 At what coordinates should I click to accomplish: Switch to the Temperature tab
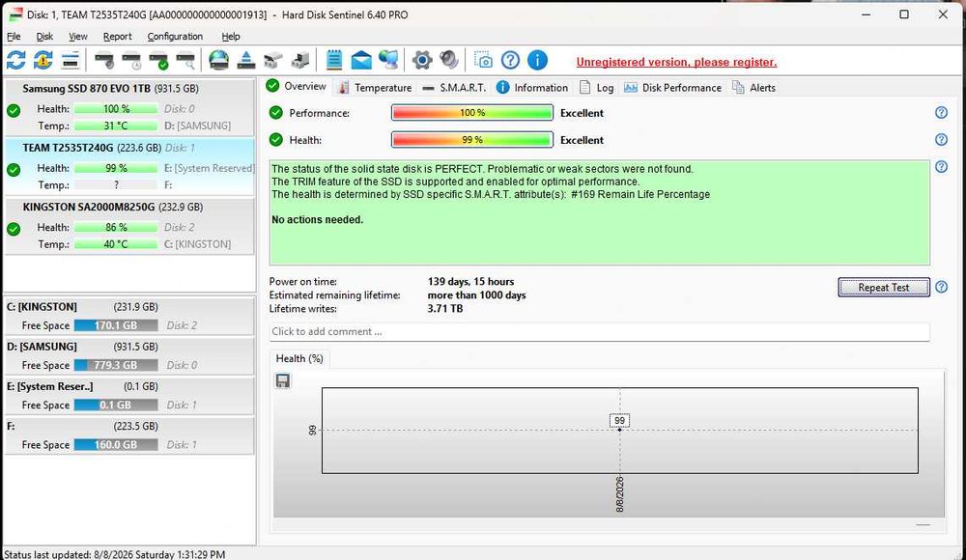[x=375, y=88]
